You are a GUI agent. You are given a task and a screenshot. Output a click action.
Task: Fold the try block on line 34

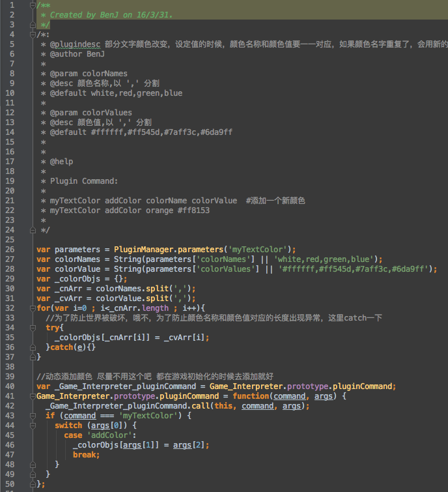pyautogui.click(x=33, y=328)
